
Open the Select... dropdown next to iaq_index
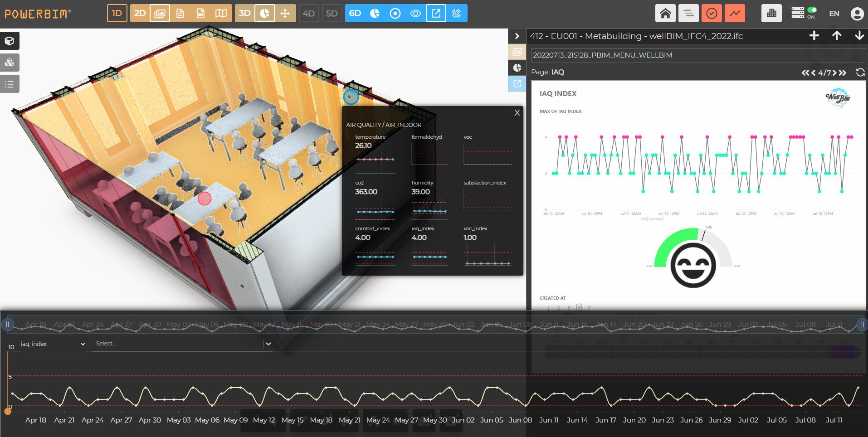181,344
